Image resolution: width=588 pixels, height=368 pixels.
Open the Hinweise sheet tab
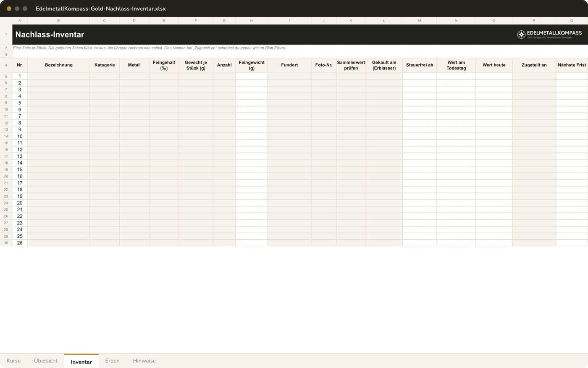[144, 361]
